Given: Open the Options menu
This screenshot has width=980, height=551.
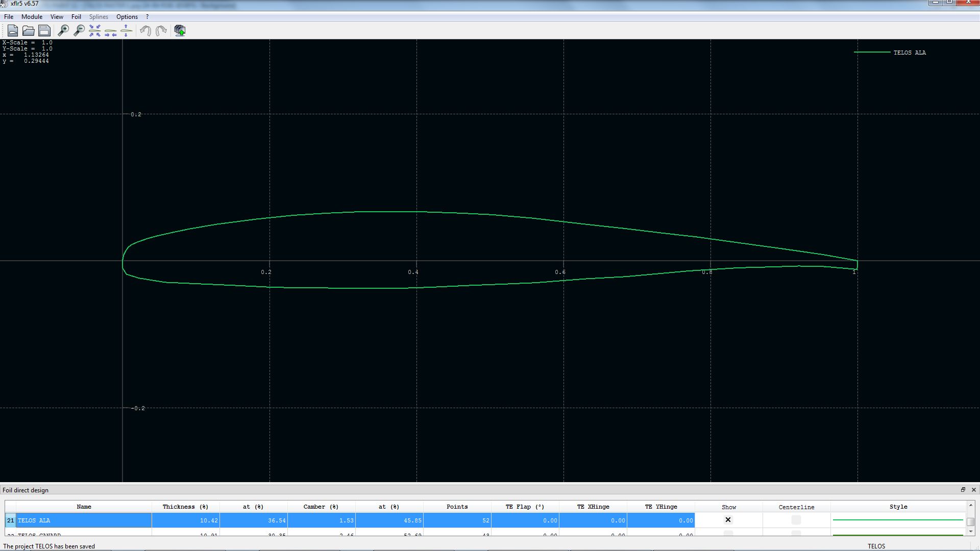Looking at the screenshot, I should pyautogui.click(x=127, y=17).
